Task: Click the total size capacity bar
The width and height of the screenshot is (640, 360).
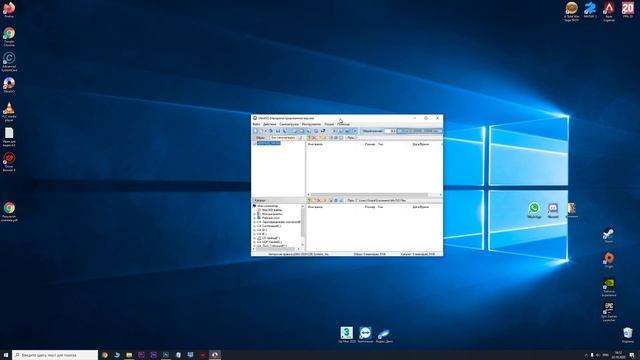Action: (x=419, y=131)
